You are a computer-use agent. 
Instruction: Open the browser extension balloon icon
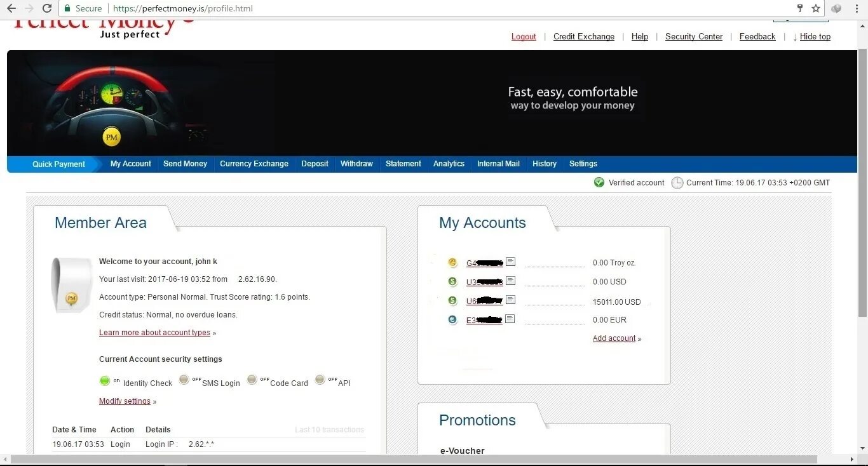coord(836,8)
